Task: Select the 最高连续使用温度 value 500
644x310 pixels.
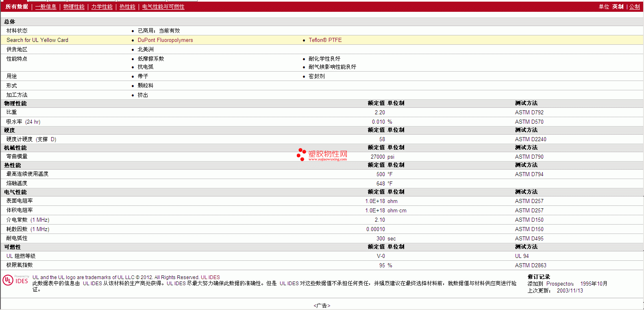Action: [381, 175]
